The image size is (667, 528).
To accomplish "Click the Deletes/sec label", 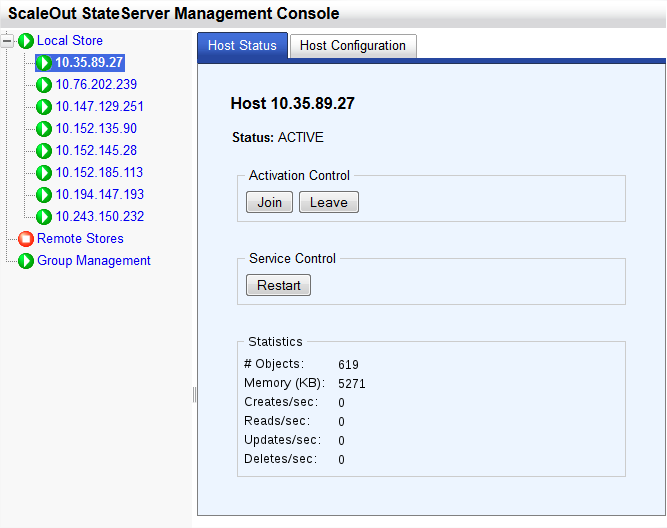I will click(x=281, y=459).
